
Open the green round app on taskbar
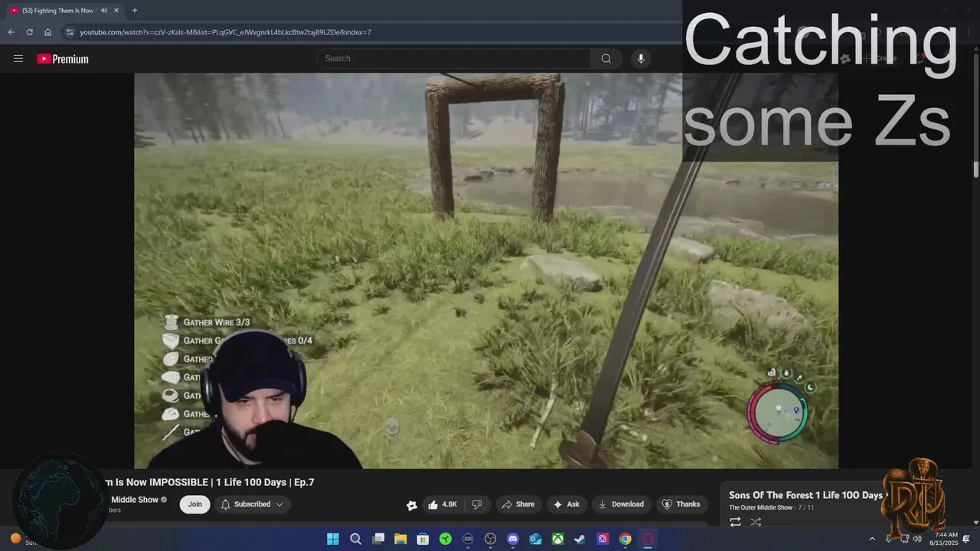tap(446, 539)
